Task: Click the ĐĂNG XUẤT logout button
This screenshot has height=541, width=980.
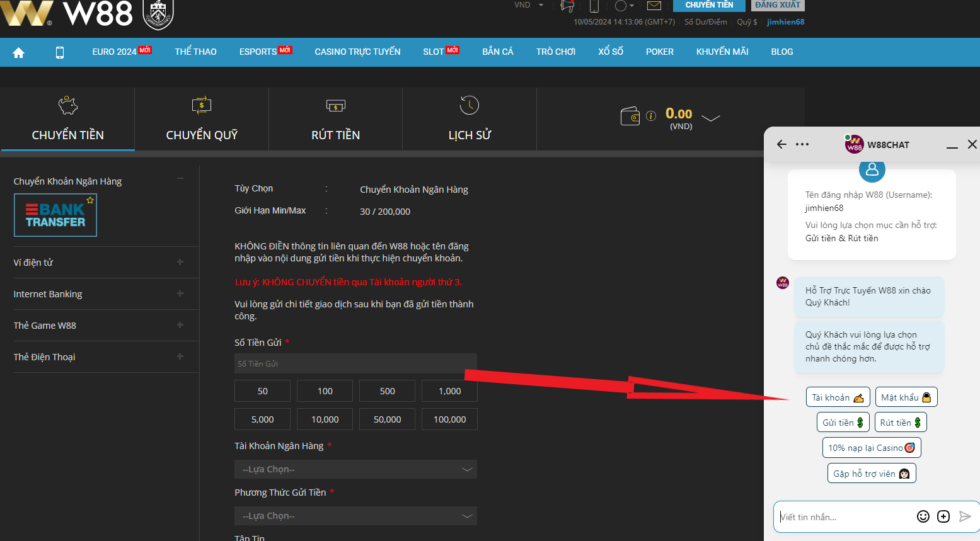Action: (778, 5)
